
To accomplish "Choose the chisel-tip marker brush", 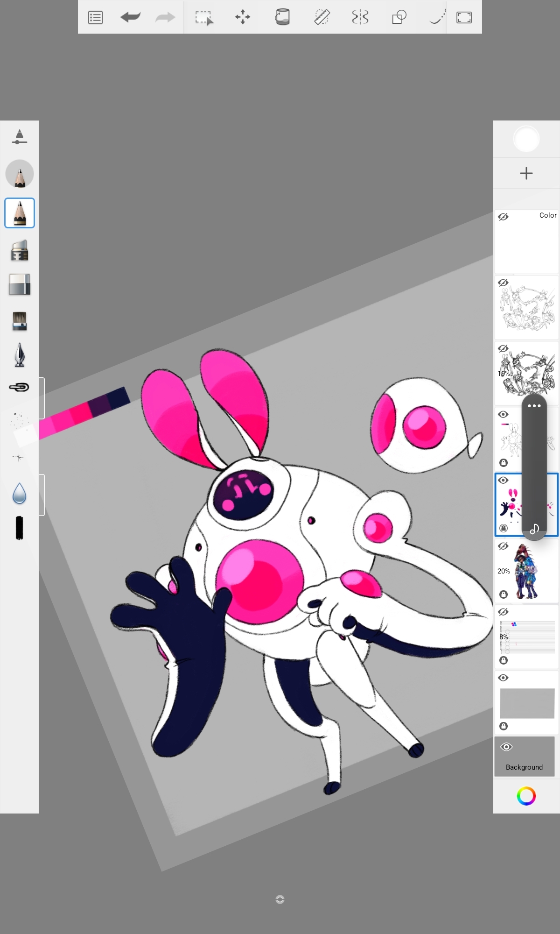I will coord(20,250).
